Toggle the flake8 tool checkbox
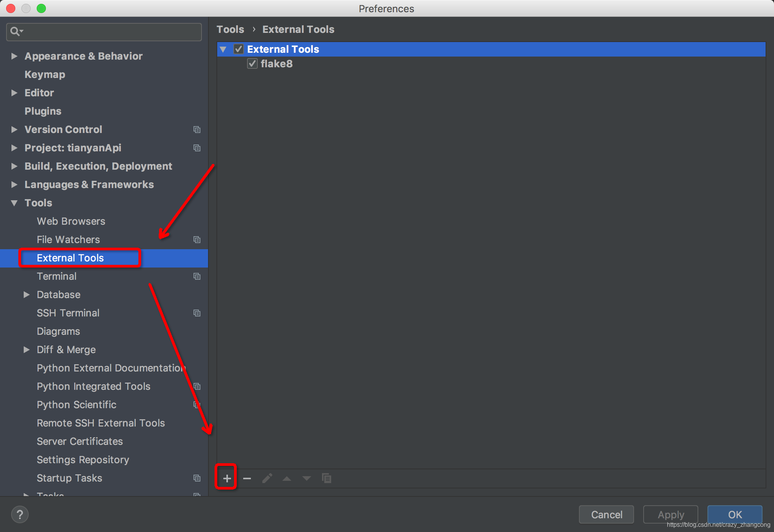Screen dimensions: 774x532 coord(253,63)
